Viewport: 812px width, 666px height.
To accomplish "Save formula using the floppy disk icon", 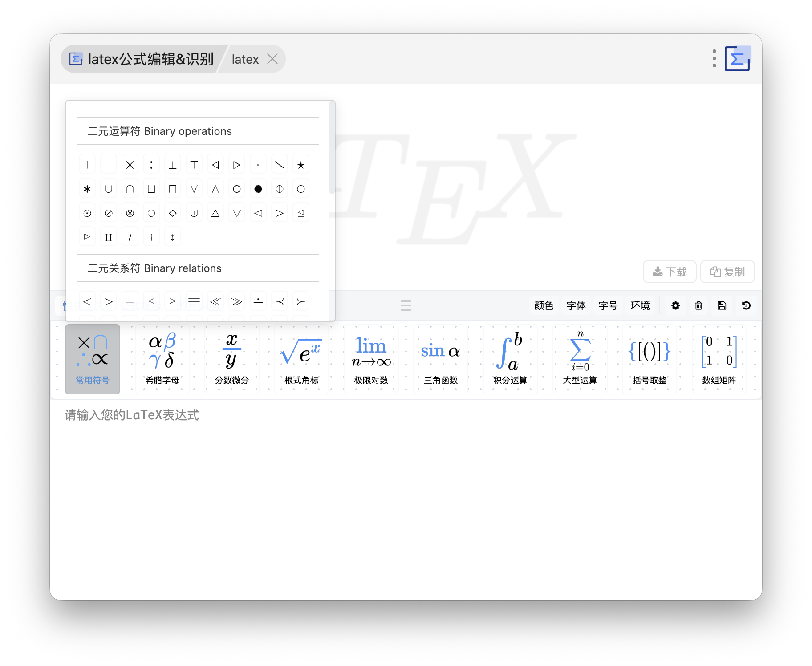I will coord(722,305).
